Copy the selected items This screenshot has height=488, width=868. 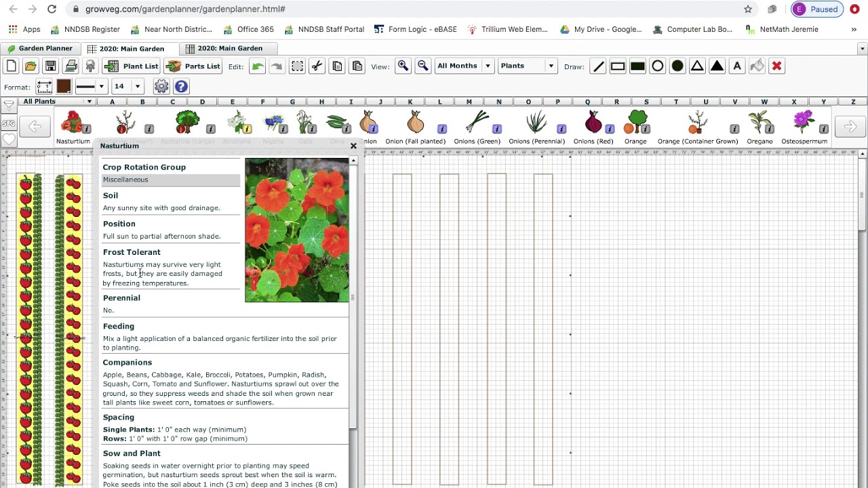tap(337, 66)
